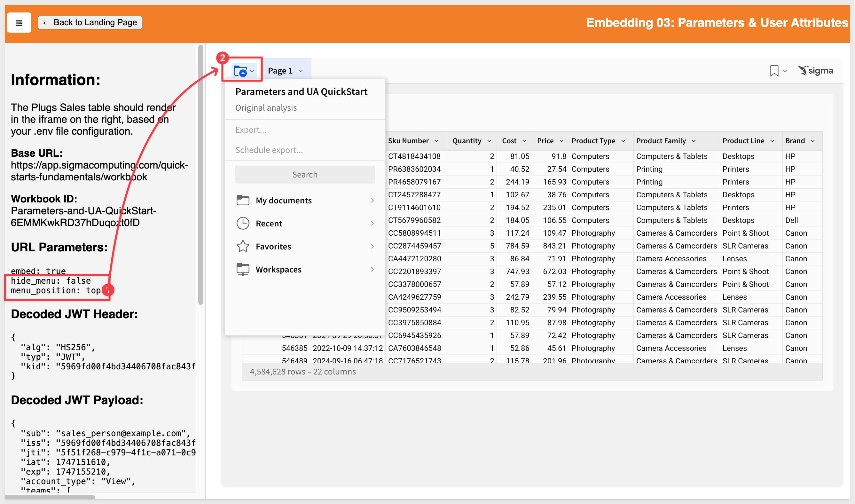The image size is (855, 504).
Task: Open Product Type column dropdown
Action: coord(623,141)
